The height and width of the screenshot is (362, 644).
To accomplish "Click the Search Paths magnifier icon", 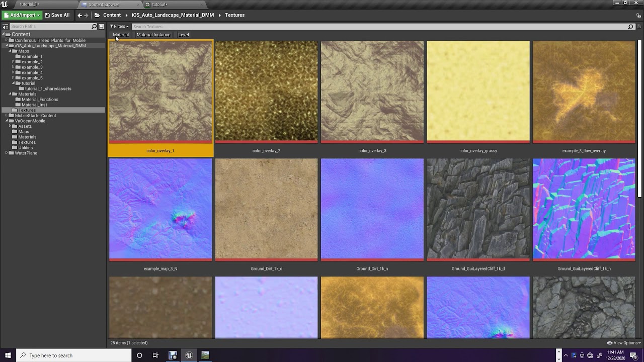I will pos(94,26).
